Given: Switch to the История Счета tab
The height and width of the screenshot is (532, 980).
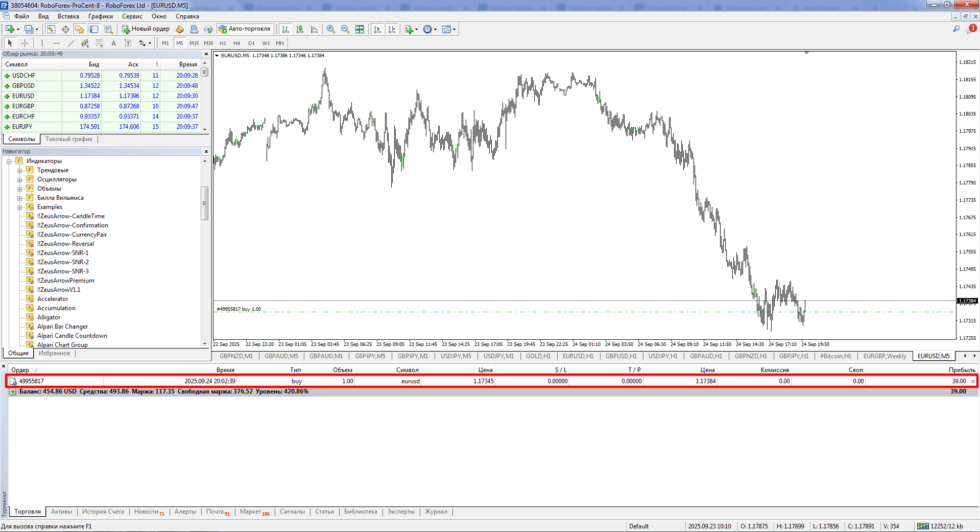Looking at the screenshot, I should (x=103, y=512).
